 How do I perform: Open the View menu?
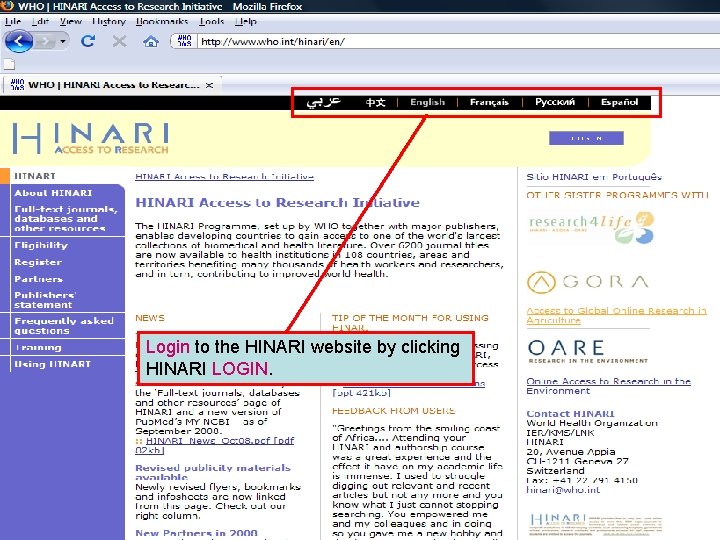pos(71,21)
